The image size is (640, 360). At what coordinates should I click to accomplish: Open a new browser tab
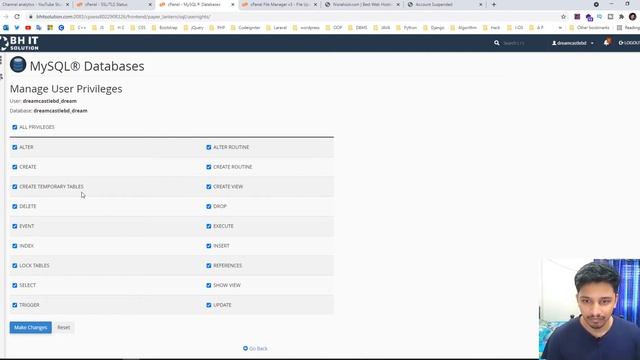click(x=493, y=4)
